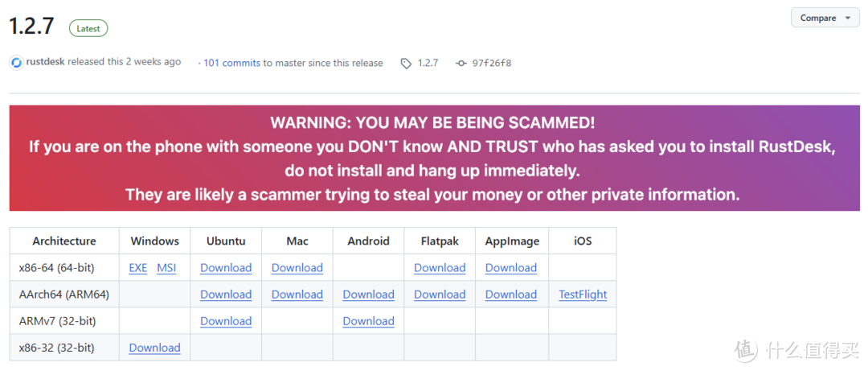868x371 pixels.
Task: Download Flatpak x86-64 package
Action: coord(440,268)
